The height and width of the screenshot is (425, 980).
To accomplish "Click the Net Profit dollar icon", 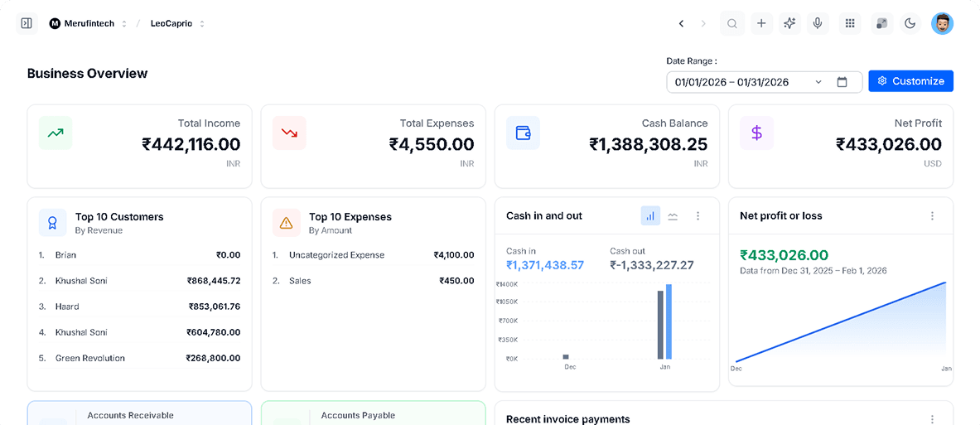I will click(x=757, y=133).
